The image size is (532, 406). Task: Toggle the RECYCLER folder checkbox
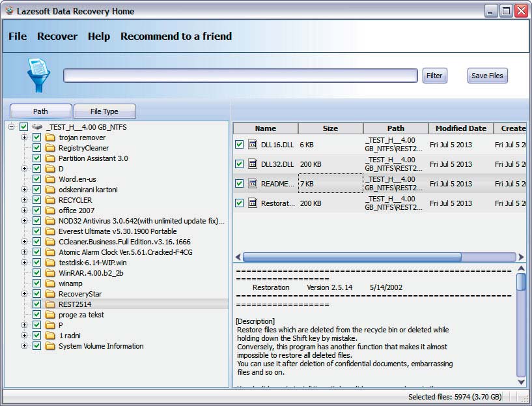coord(36,200)
